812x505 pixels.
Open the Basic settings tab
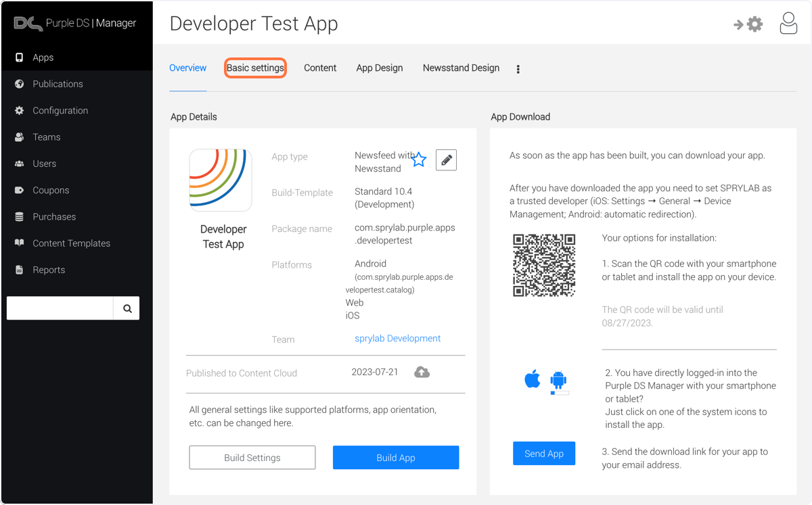click(255, 68)
